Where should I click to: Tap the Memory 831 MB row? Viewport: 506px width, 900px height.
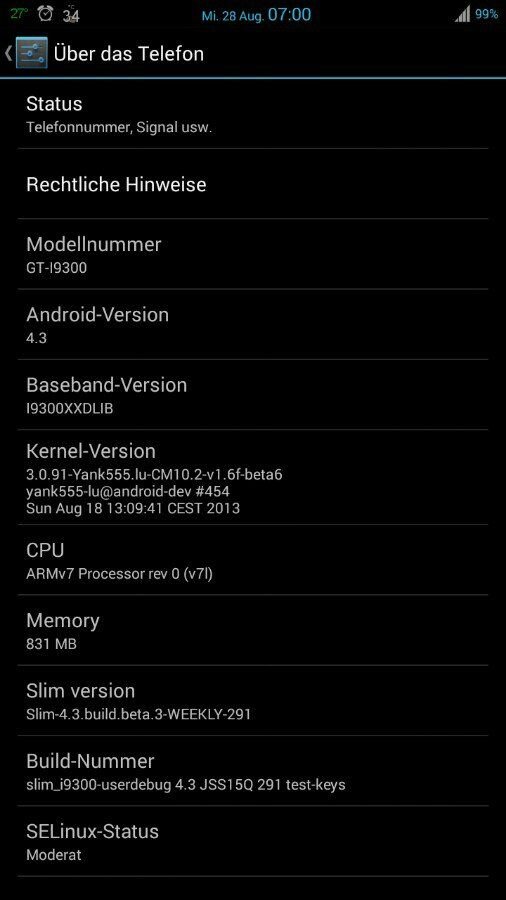click(x=252, y=630)
